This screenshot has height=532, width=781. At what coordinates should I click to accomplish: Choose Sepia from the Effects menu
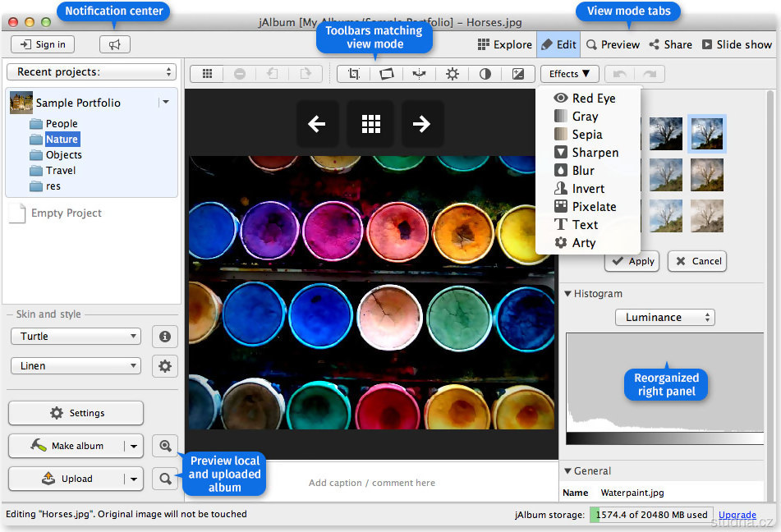point(586,135)
